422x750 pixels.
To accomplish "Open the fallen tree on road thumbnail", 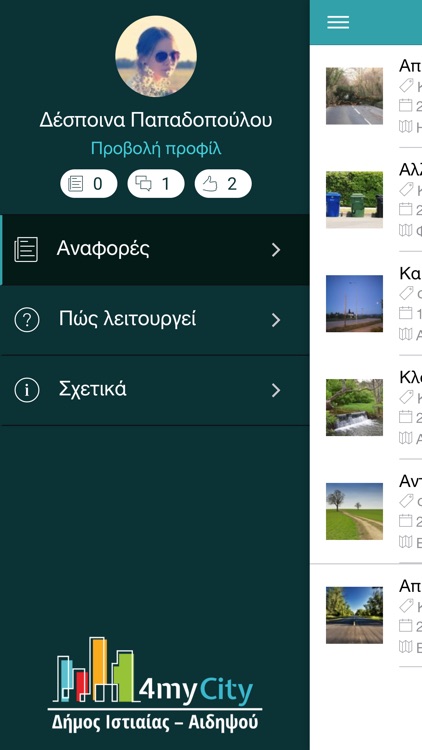I will (x=355, y=96).
